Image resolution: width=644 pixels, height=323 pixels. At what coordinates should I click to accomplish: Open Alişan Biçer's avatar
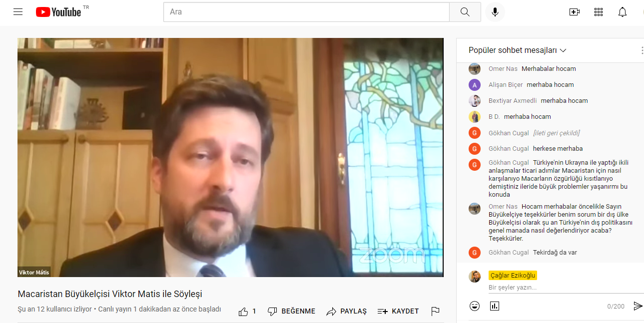point(475,85)
